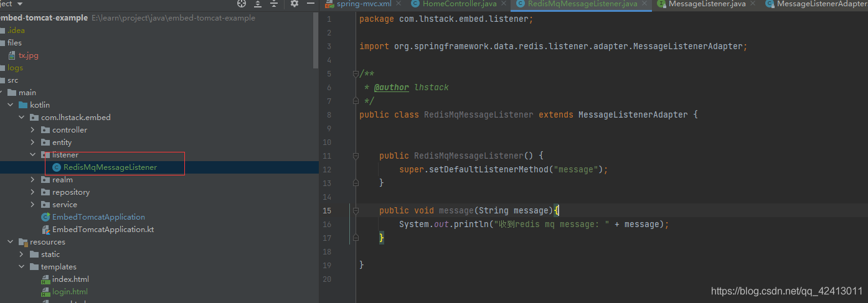The height and width of the screenshot is (303, 868).
Task: Close the MessageListener.java tab
Action: click(x=752, y=4)
